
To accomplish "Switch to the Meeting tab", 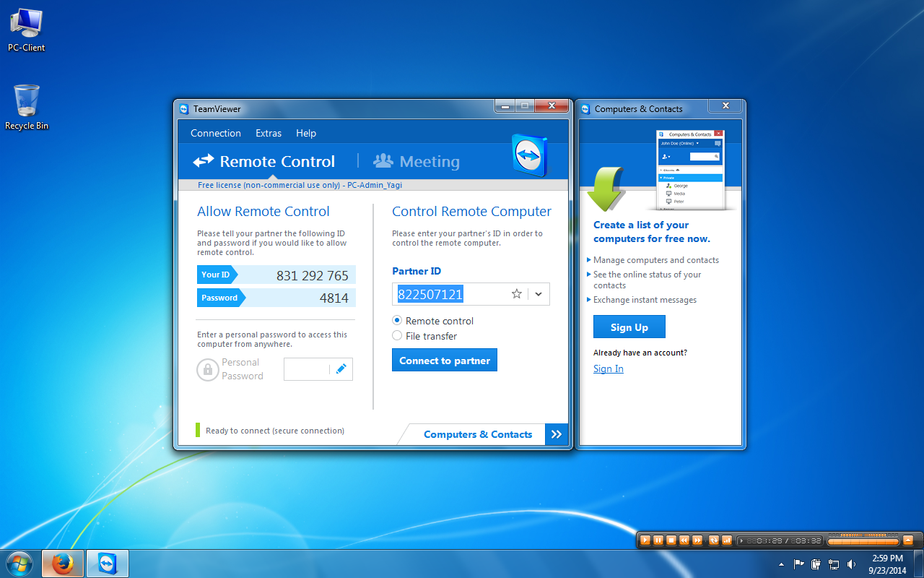I will 417,161.
